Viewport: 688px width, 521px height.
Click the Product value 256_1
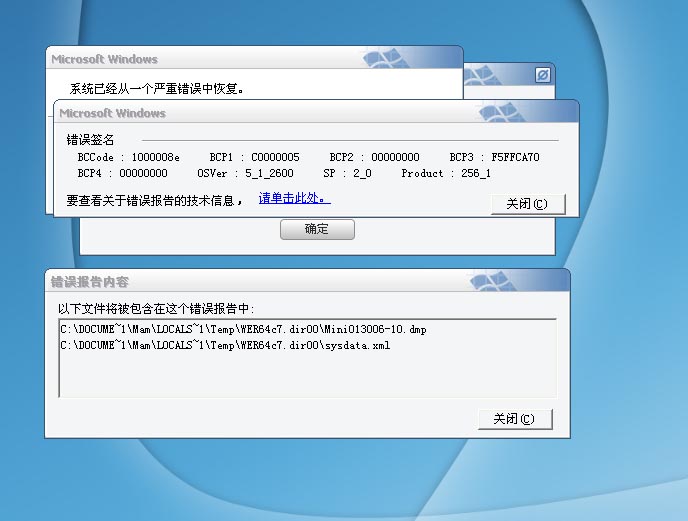(x=476, y=173)
